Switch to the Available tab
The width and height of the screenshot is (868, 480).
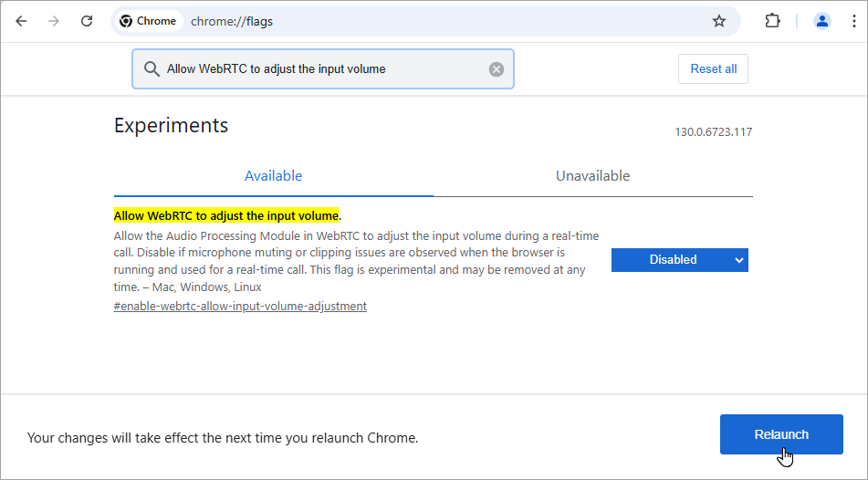coord(274,176)
